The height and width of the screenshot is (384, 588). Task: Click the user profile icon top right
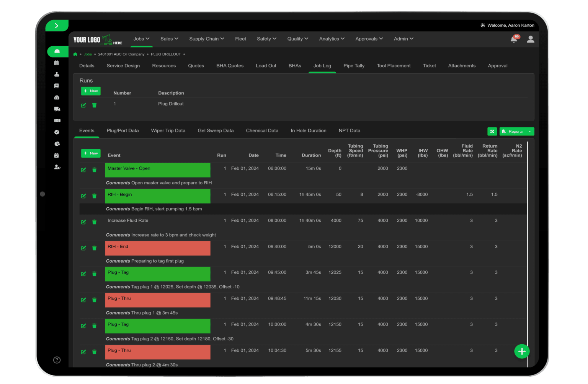point(531,39)
